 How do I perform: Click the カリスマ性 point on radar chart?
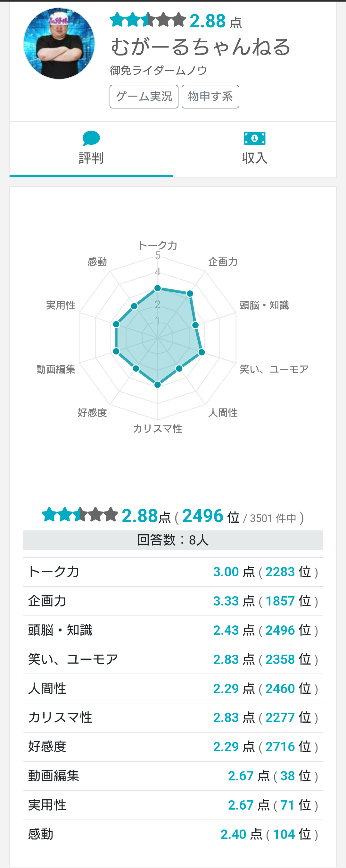click(157, 384)
